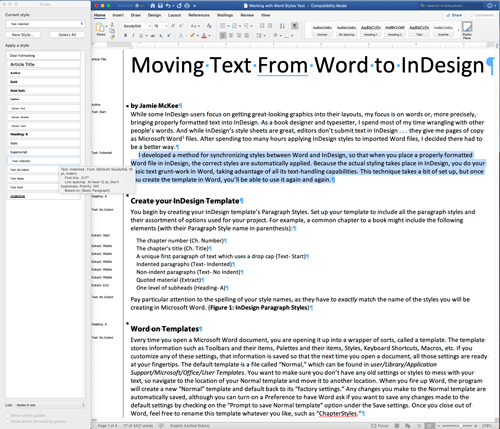Expand the styles gallery arrow

(458, 30)
